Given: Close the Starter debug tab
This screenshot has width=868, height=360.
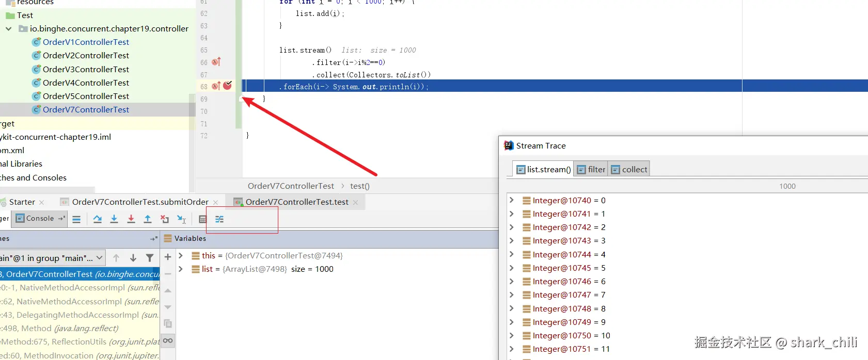Looking at the screenshot, I should (42, 203).
